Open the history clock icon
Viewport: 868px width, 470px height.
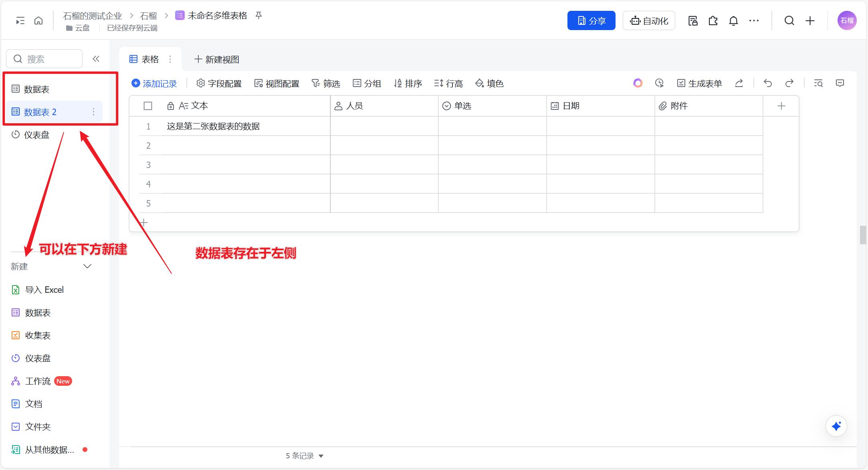659,83
